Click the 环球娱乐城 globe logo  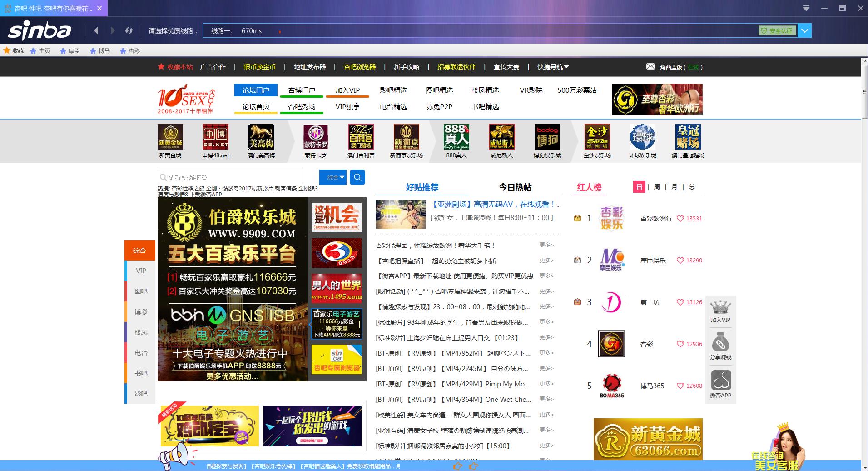643,137
